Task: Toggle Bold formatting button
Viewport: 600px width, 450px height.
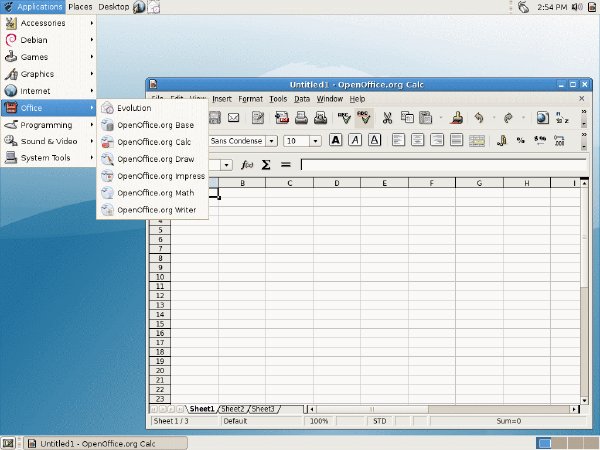Action: [336, 140]
